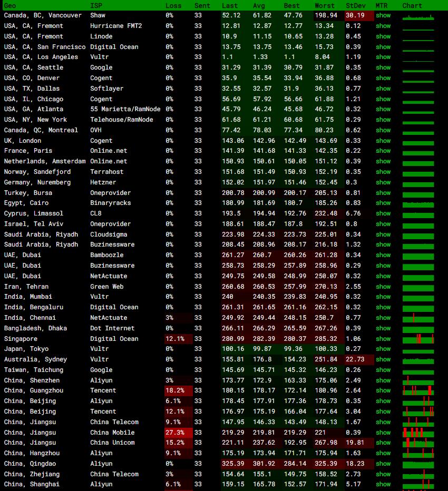This screenshot has height=491, width=448.
Task: Click the Worst column header
Action: coord(325,6)
